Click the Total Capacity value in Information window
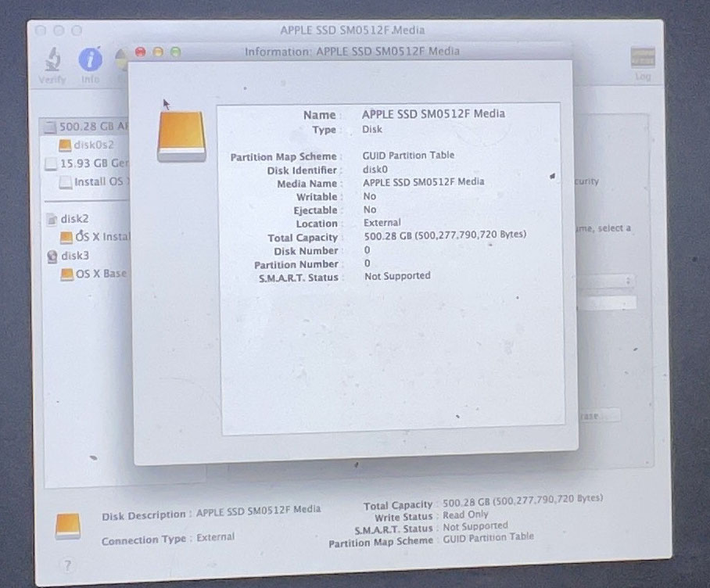This screenshot has width=710, height=588. 445,235
